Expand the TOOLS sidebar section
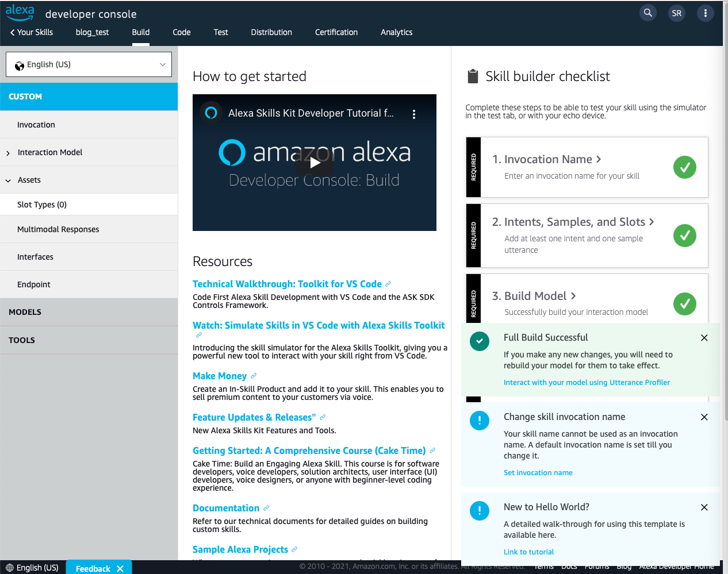The width and height of the screenshot is (728, 574). [x=89, y=340]
